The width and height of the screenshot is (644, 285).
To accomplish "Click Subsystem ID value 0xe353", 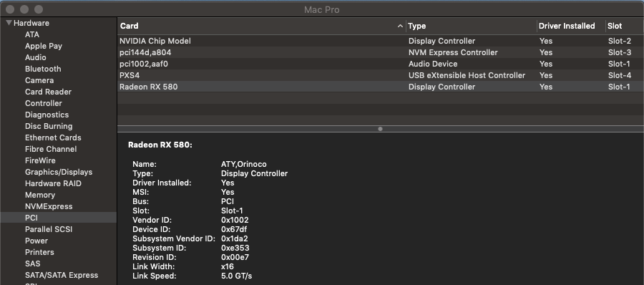I will click(235, 248).
